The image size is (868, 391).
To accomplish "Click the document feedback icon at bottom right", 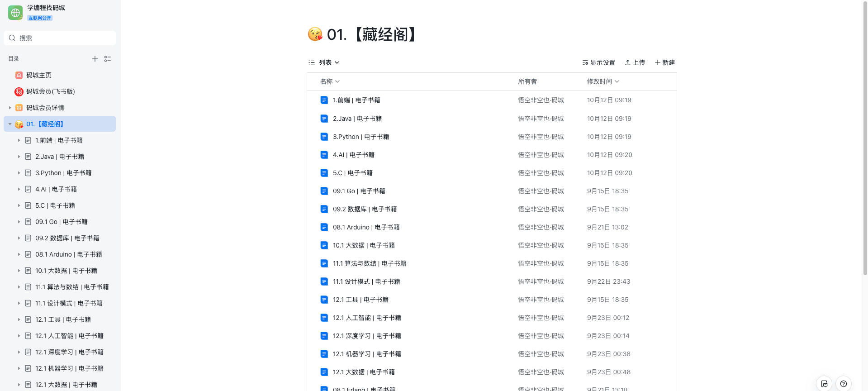I will click(x=824, y=384).
